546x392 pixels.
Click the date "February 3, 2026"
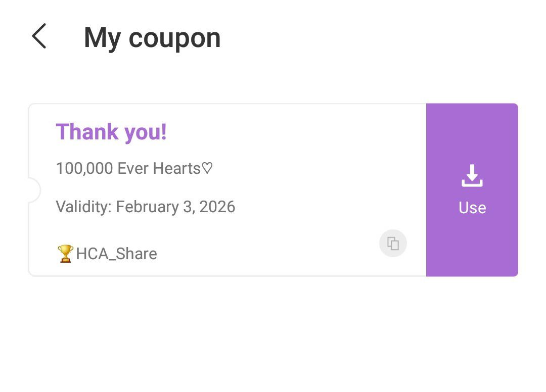pyautogui.click(x=175, y=207)
